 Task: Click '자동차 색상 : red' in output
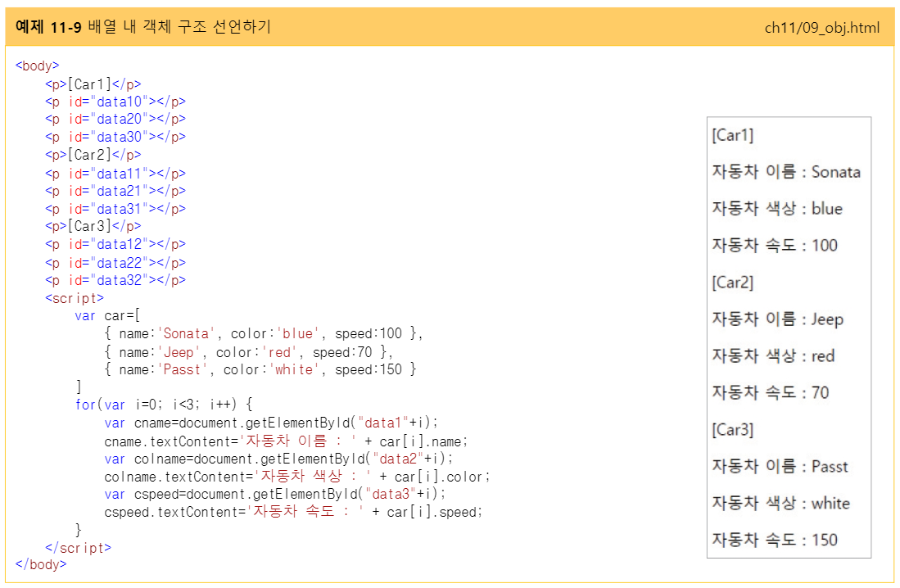coord(773,356)
